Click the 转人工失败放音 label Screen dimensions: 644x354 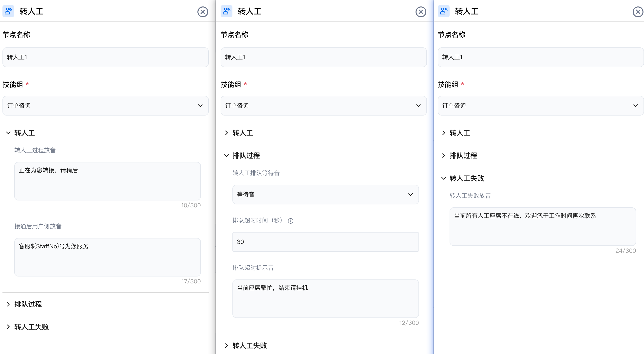tap(470, 196)
